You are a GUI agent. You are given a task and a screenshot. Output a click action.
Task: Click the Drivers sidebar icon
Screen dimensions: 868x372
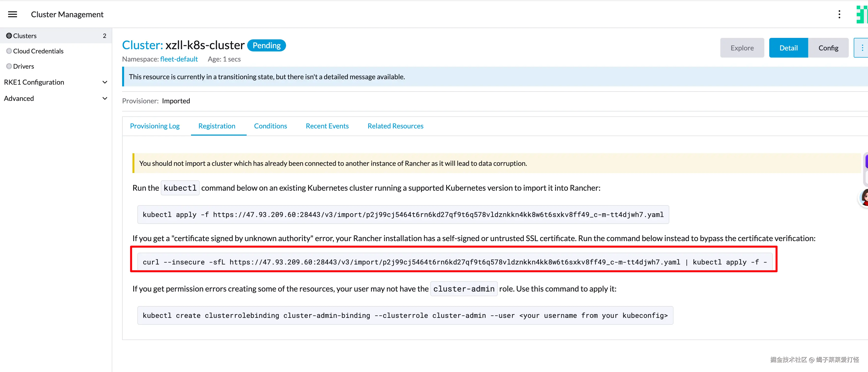[x=9, y=66]
